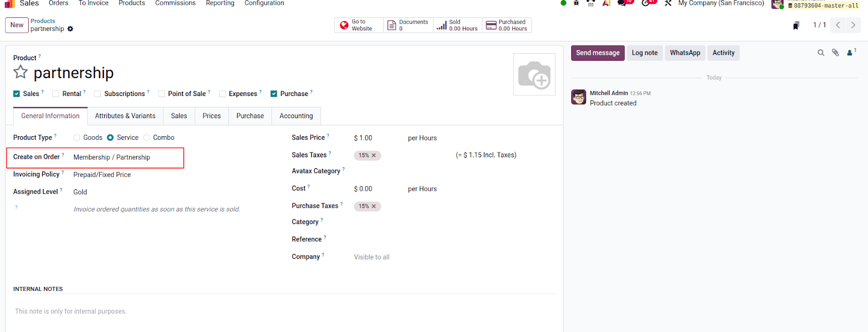Screen dimensions: 868x332
Task: Enable the Point of Sale checkbox
Action: point(162,94)
